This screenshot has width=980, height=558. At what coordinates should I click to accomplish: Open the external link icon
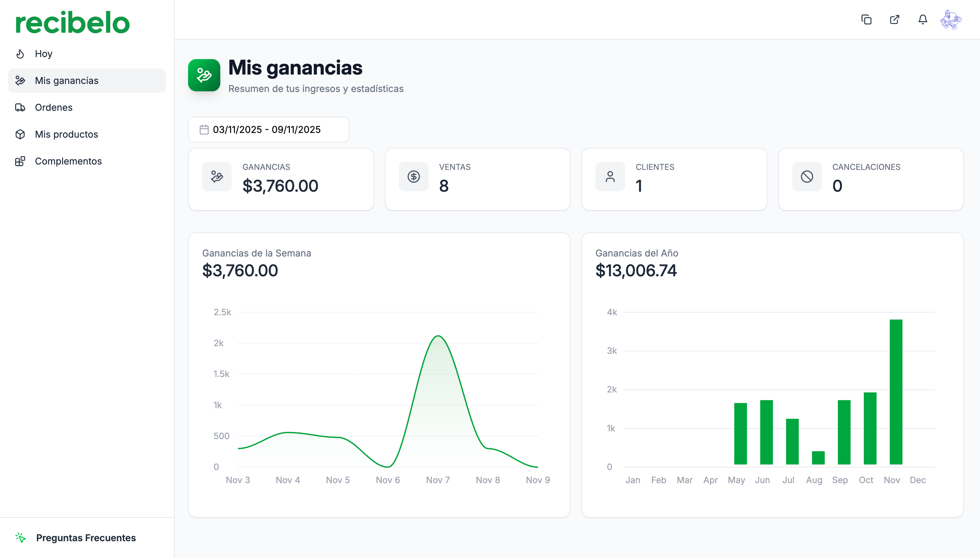pos(895,19)
